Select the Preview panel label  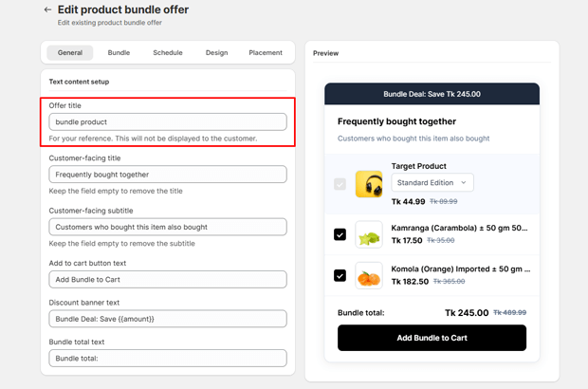[326, 53]
